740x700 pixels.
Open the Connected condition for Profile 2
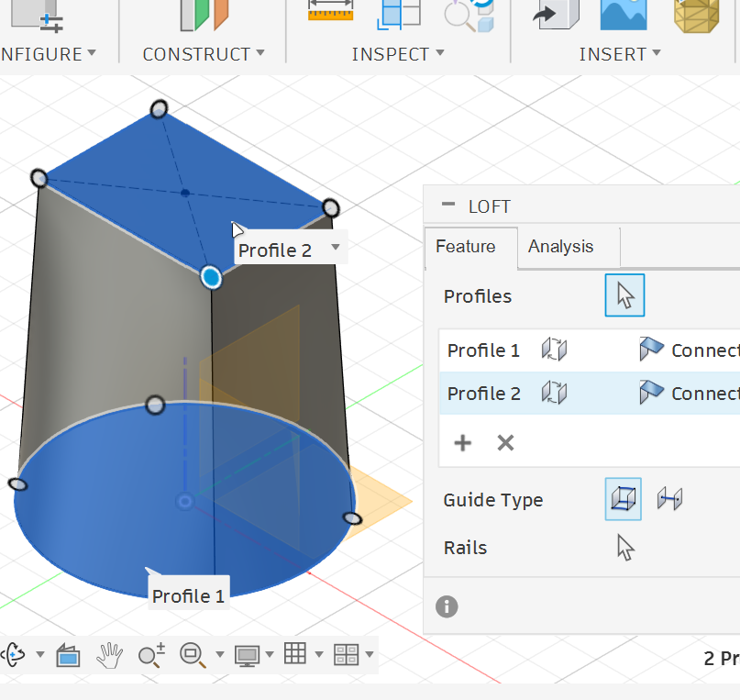coord(689,394)
